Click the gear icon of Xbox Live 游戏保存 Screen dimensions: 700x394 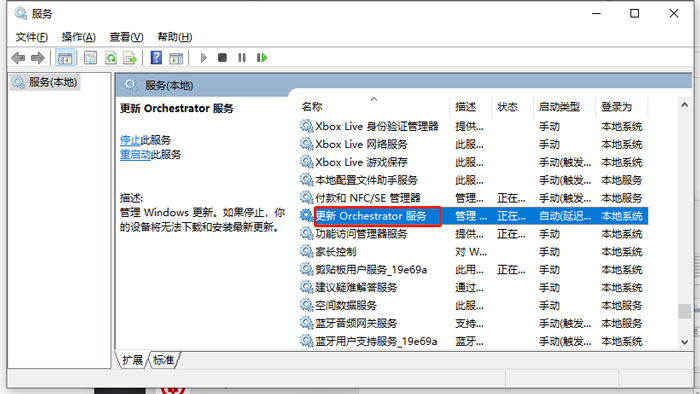(x=306, y=162)
